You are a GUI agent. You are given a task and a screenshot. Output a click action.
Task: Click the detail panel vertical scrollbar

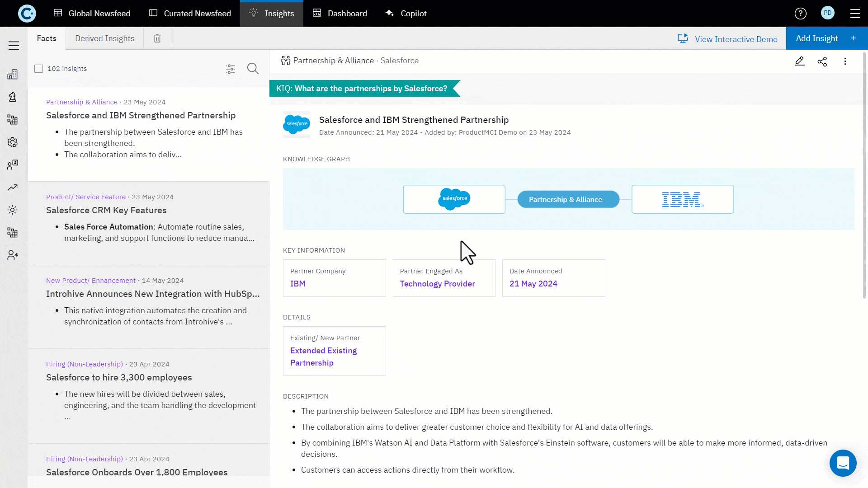(x=864, y=176)
